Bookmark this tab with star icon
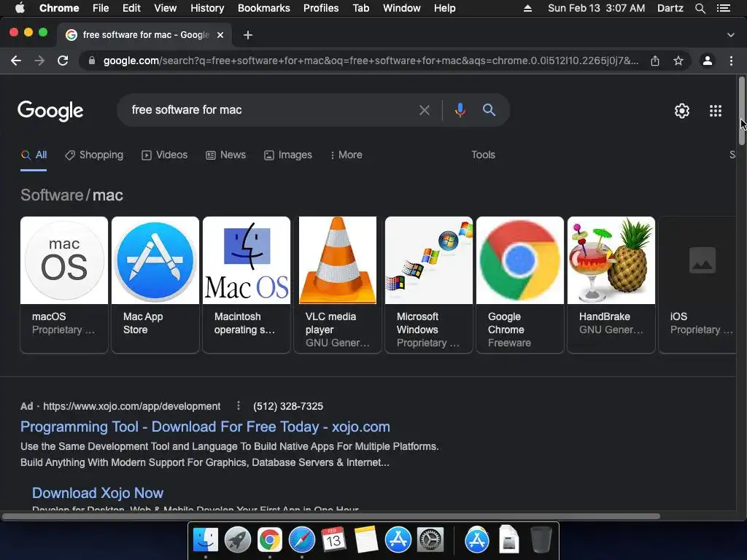 [678, 61]
